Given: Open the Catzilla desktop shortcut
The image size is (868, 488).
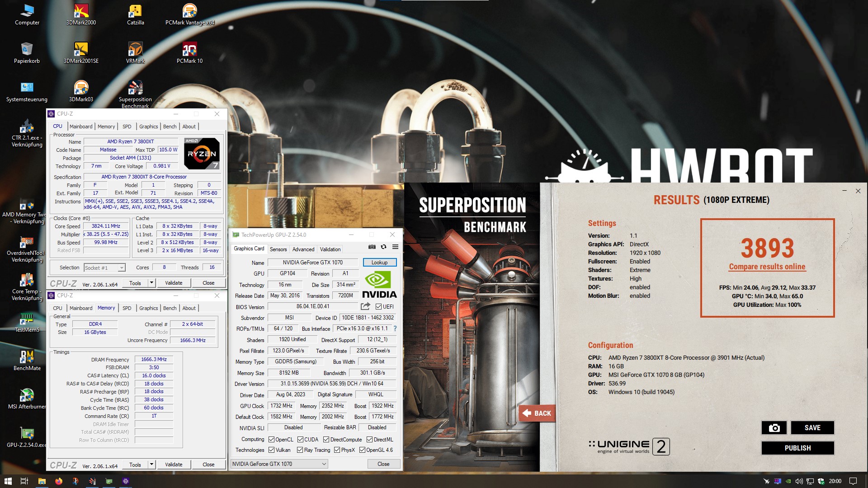Looking at the screenshot, I should point(135,14).
